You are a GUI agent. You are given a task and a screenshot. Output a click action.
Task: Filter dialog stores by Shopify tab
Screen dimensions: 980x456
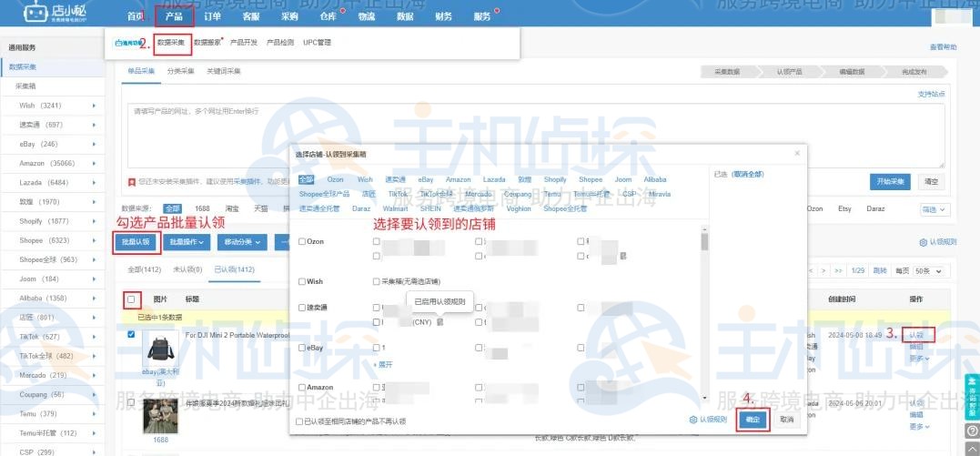pos(555,179)
